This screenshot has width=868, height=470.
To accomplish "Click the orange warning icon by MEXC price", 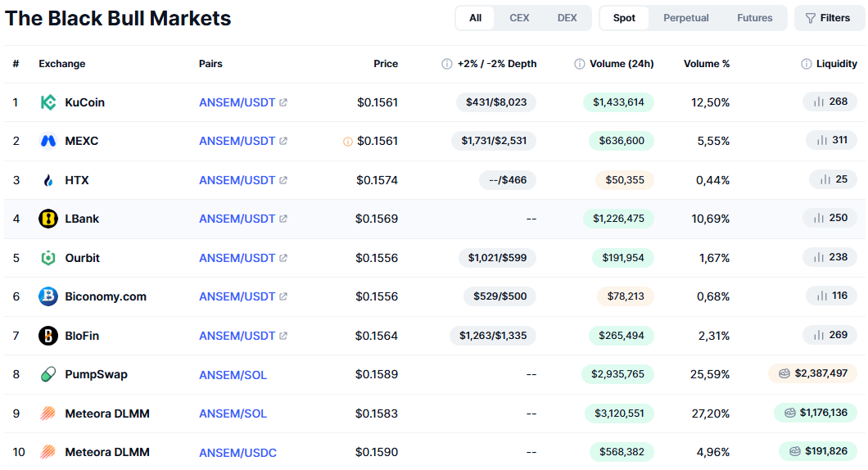I will tap(348, 142).
